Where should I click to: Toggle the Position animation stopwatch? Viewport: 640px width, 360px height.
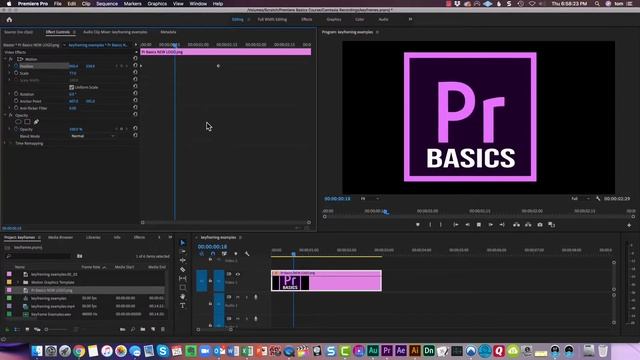pos(16,66)
